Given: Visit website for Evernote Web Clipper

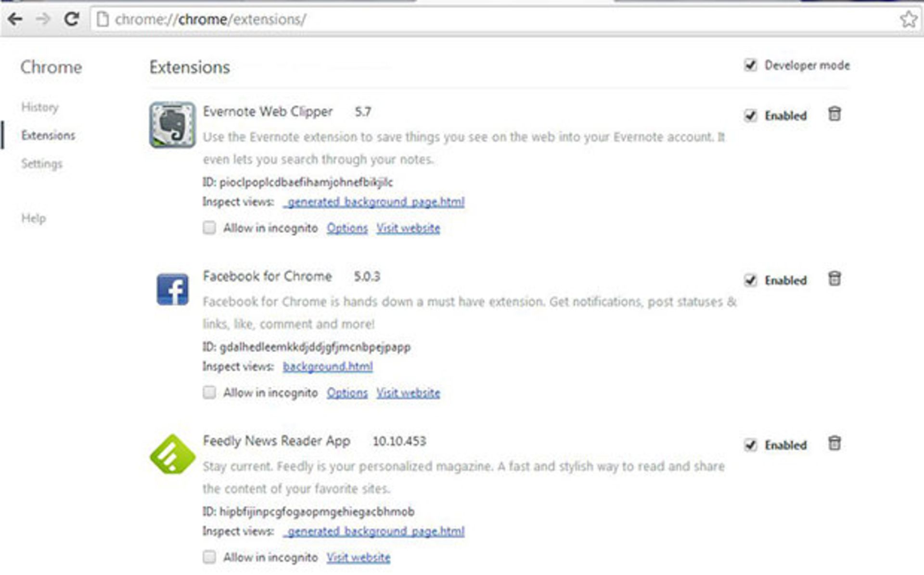Looking at the screenshot, I should (x=408, y=228).
